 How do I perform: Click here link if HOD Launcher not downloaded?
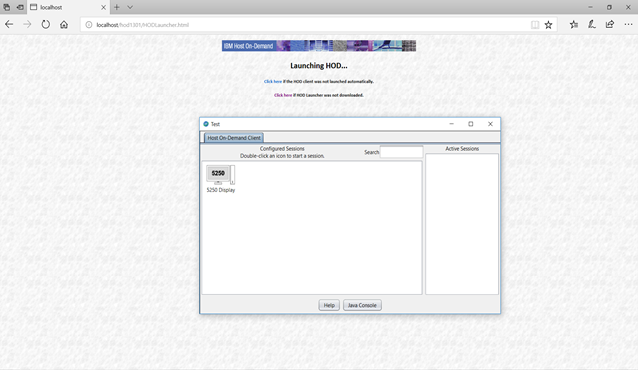(x=283, y=95)
